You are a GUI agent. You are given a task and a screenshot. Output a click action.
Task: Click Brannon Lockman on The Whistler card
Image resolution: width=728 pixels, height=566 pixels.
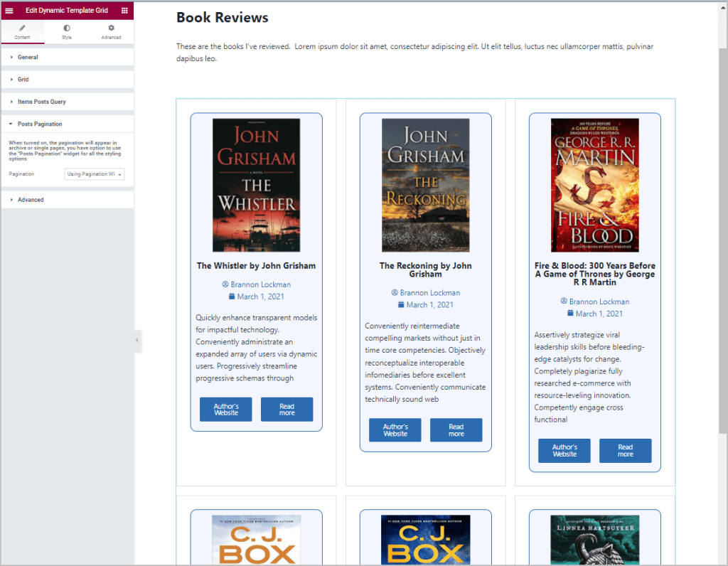(261, 284)
